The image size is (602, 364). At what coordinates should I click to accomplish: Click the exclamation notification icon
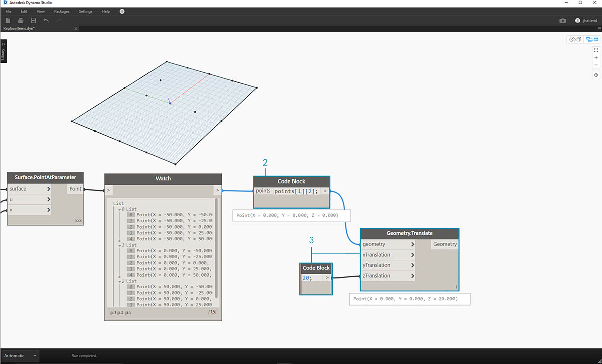pos(122,11)
